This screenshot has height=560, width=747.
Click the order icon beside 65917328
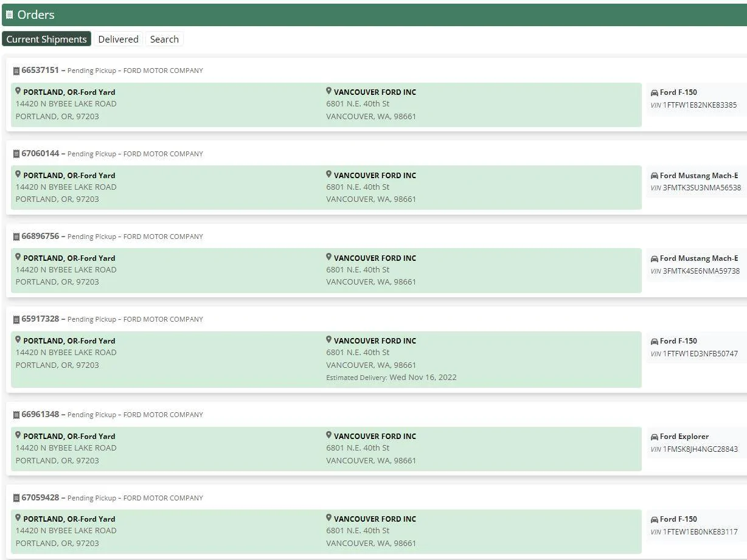(x=16, y=319)
